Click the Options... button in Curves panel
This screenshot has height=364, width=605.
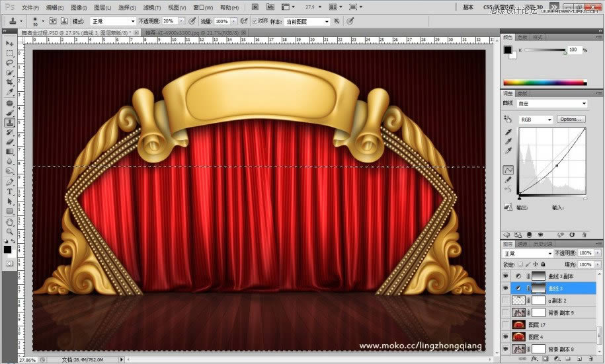pyautogui.click(x=571, y=119)
